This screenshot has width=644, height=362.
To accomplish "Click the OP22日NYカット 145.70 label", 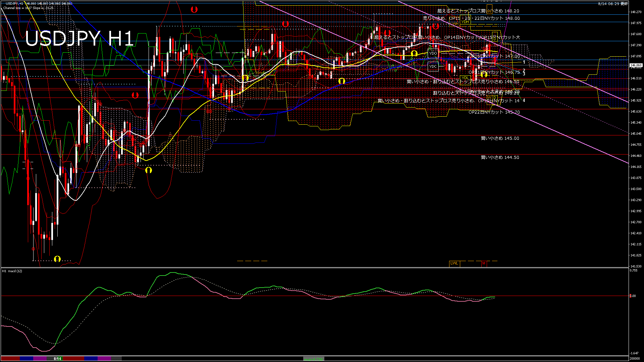I will click(494, 112).
